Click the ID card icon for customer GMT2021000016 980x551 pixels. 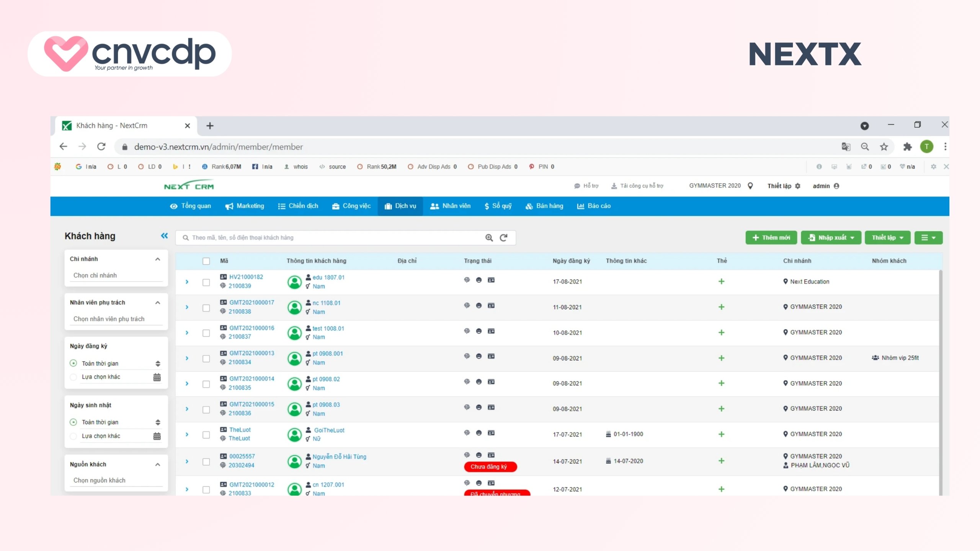click(x=491, y=331)
